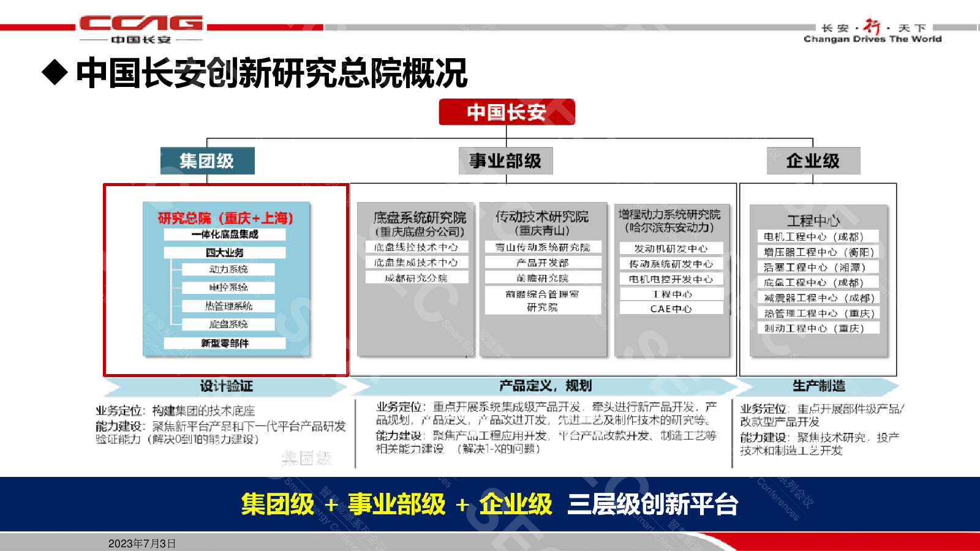Click yellow 企业级 in bottom banner
Viewport: 980px width, 551px height.
point(516,504)
